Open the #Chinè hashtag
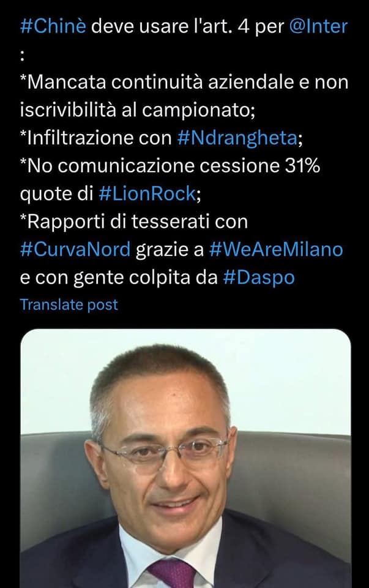Screen dimensions: 369x588 click(x=53, y=26)
